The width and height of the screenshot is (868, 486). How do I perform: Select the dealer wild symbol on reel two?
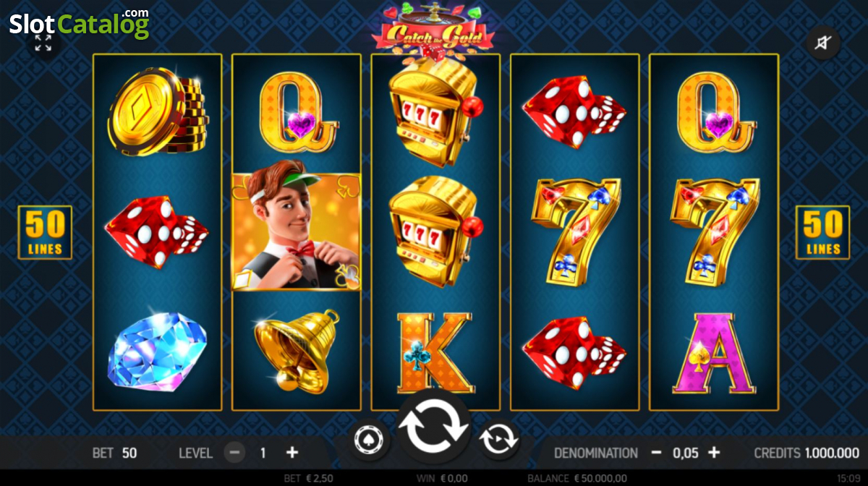[x=296, y=232]
